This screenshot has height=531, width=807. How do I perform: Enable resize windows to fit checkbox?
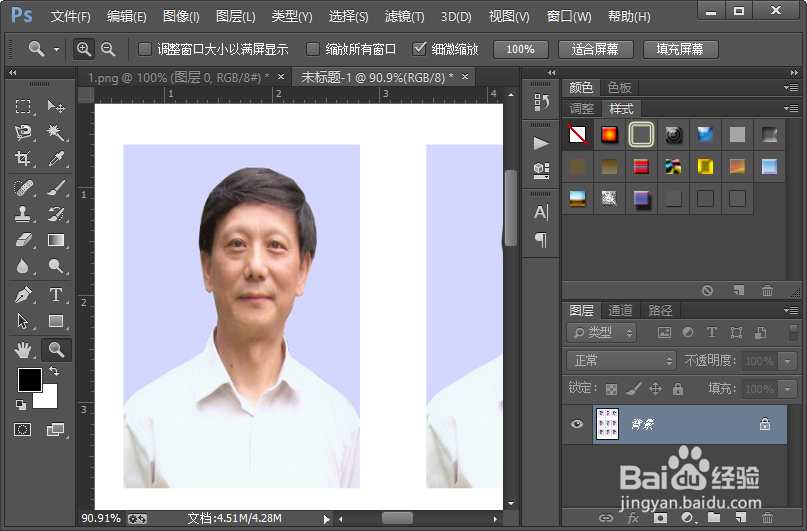pyautogui.click(x=145, y=49)
